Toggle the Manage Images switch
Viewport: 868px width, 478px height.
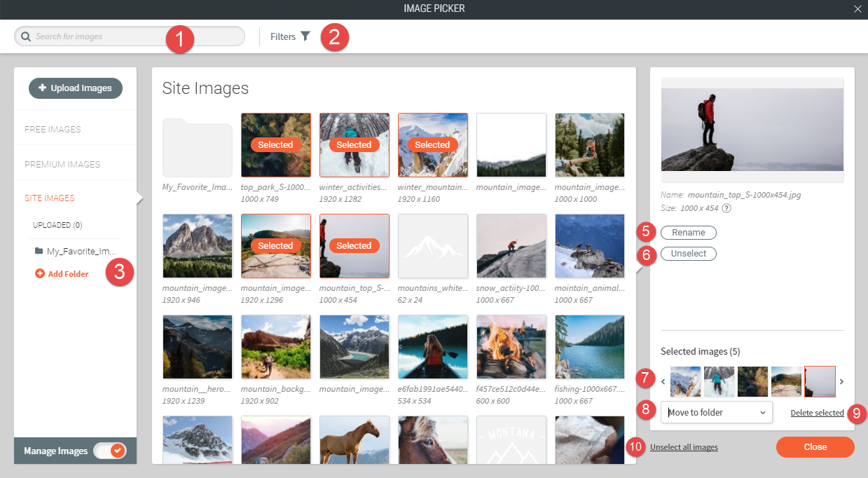[x=111, y=451]
